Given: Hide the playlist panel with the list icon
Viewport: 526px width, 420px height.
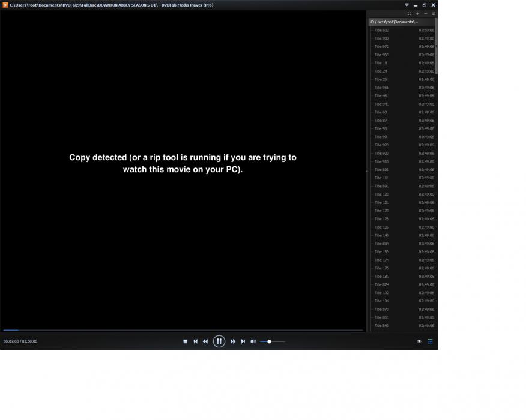Looking at the screenshot, I should [431, 341].
